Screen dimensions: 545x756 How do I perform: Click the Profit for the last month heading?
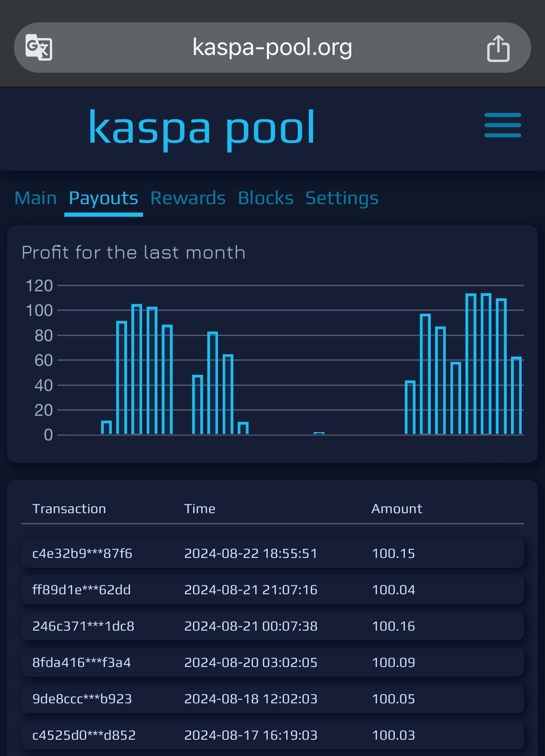click(134, 253)
